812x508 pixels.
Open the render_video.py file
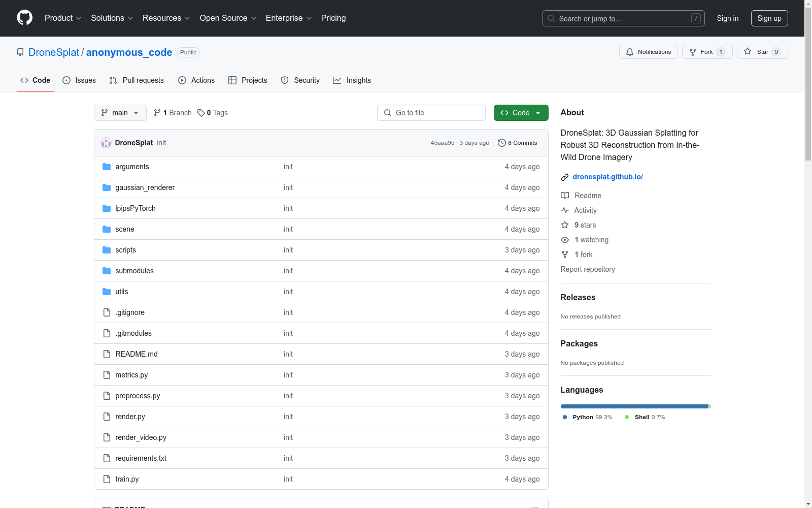141,437
